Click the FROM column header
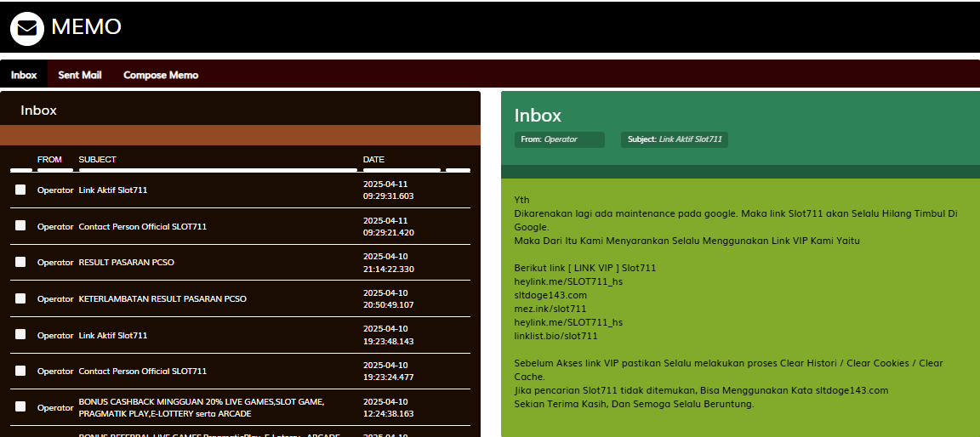Image resolution: width=980 pixels, height=437 pixels. pos(50,159)
